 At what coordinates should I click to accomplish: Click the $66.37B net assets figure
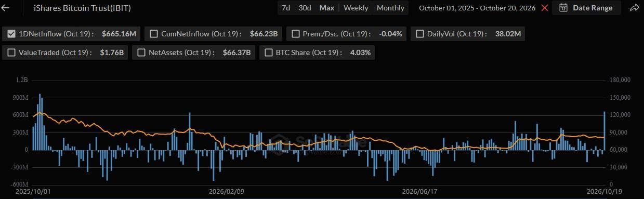click(x=236, y=52)
